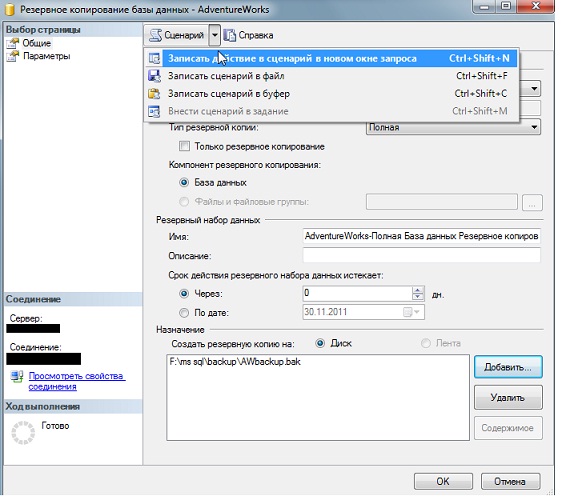Open Просмотреть свойства соединения link
Viewport: 568px width, 504px height.
(x=77, y=381)
